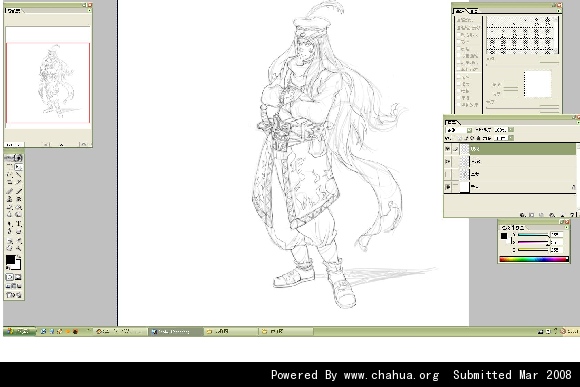This screenshot has width=580, height=387.
Task: Click the Windows Start button
Action: click(x=19, y=332)
